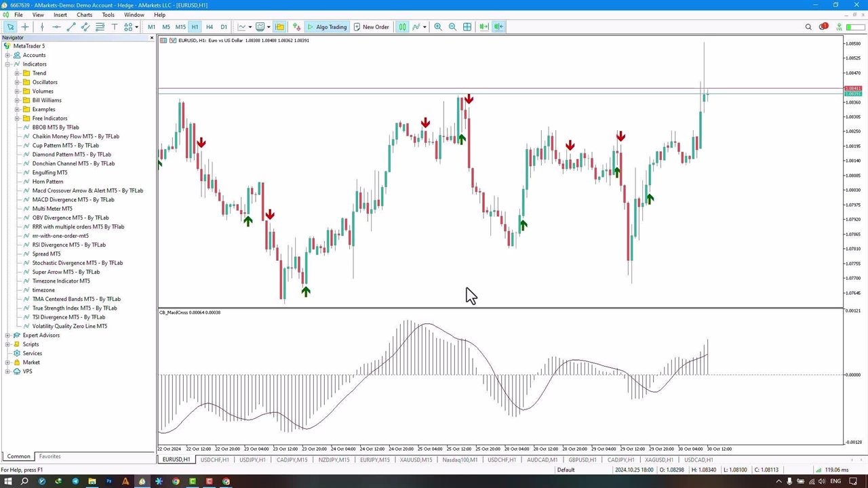The image size is (868, 488).
Task: Click the zoom out magnifier icon
Action: coord(452,27)
